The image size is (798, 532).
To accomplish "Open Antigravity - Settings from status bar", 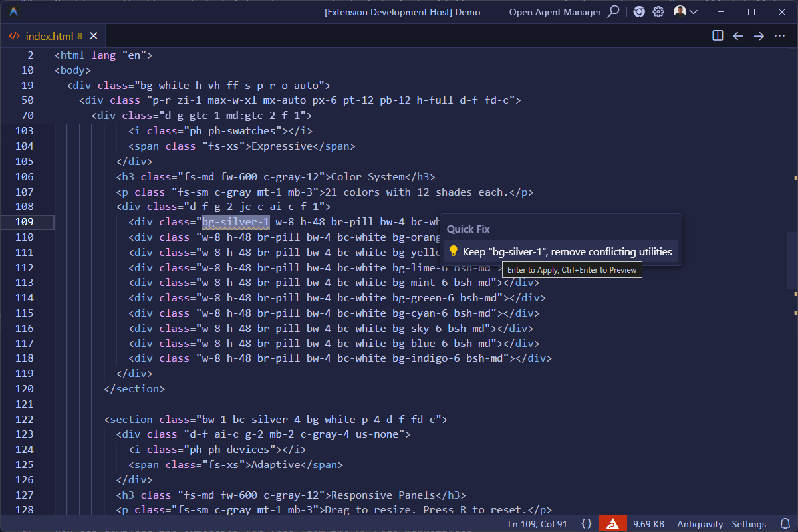I will (x=721, y=524).
